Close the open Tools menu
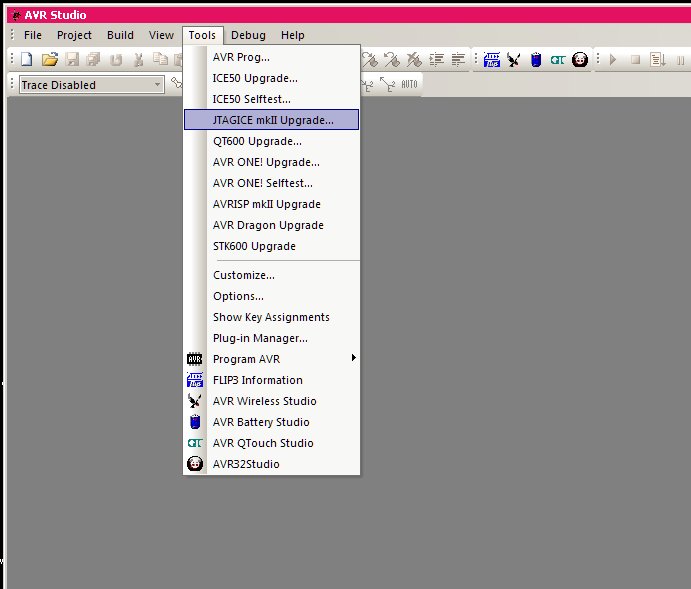The image size is (691, 589). pos(202,35)
